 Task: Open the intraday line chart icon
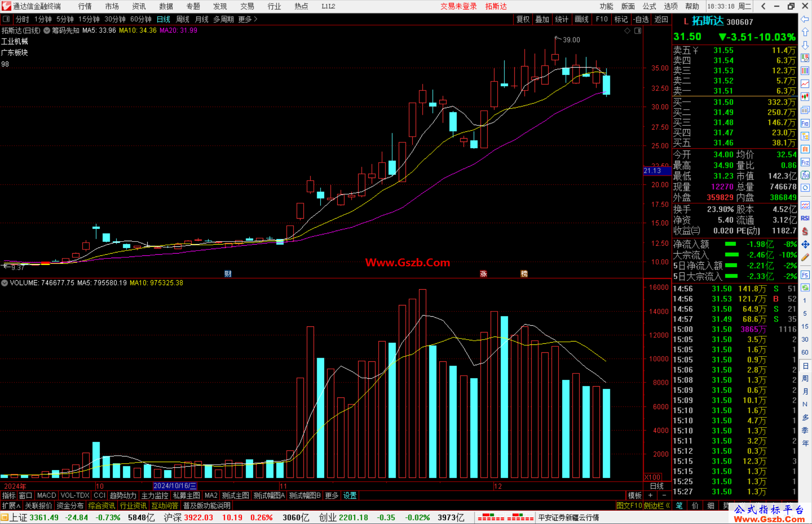tap(805, 84)
